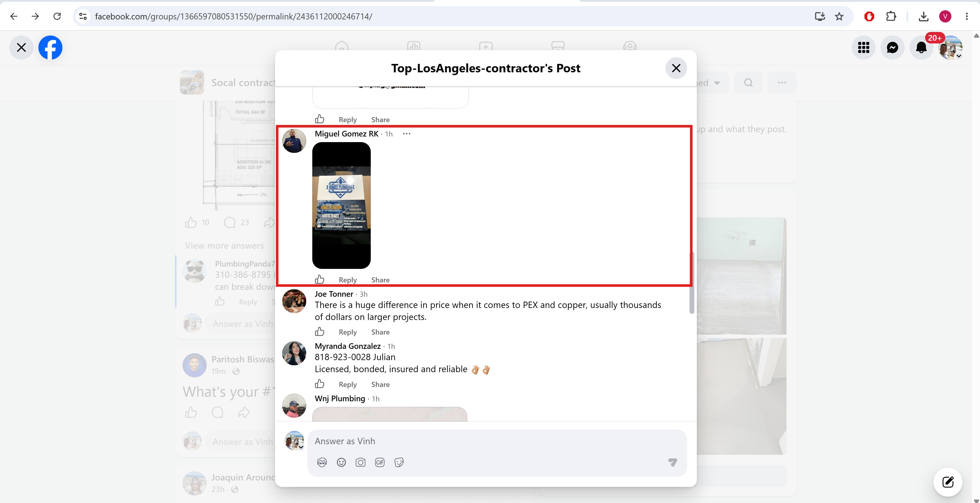
Task: Open notifications bell
Action: 922,48
